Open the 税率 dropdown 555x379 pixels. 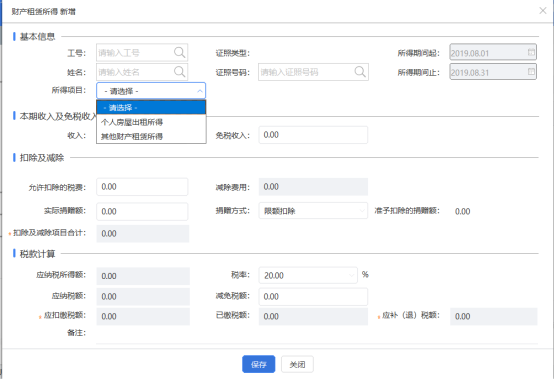coord(308,275)
